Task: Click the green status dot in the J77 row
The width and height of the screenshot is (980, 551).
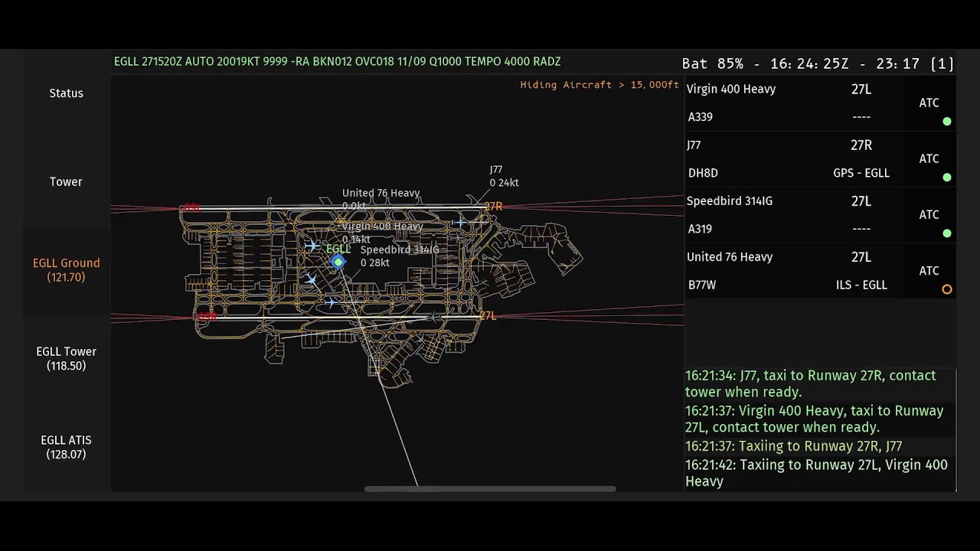Action: click(x=947, y=178)
